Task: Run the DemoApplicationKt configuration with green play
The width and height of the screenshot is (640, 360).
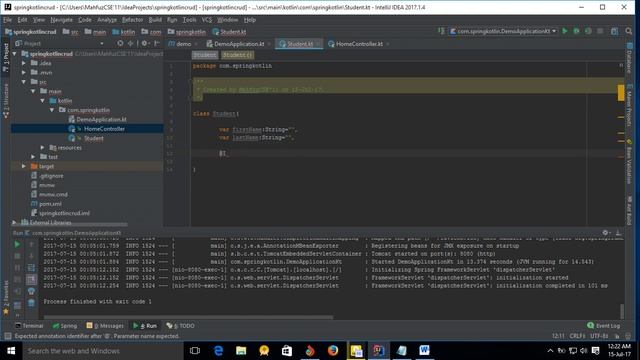Action: [565, 31]
